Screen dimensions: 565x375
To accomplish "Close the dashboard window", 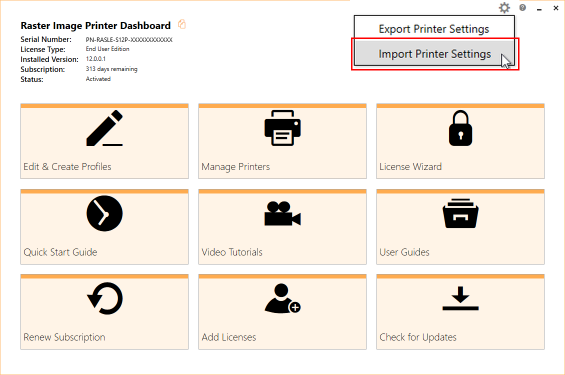I will [x=556, y=8].
